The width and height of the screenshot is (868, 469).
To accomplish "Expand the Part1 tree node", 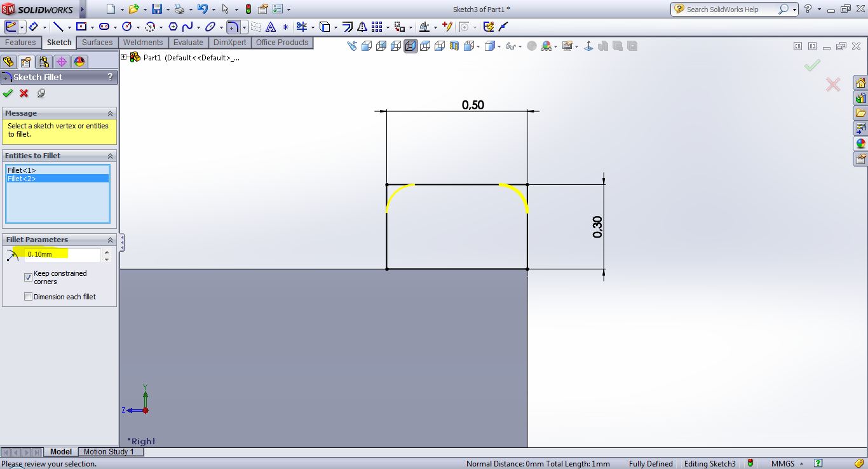I will click(x=124, y=57).
